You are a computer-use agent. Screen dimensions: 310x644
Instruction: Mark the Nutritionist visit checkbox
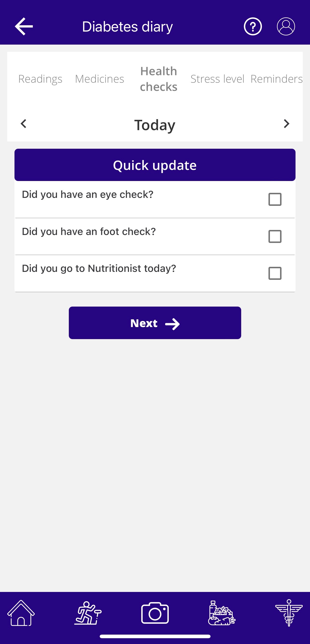click(x=275, y=273)
